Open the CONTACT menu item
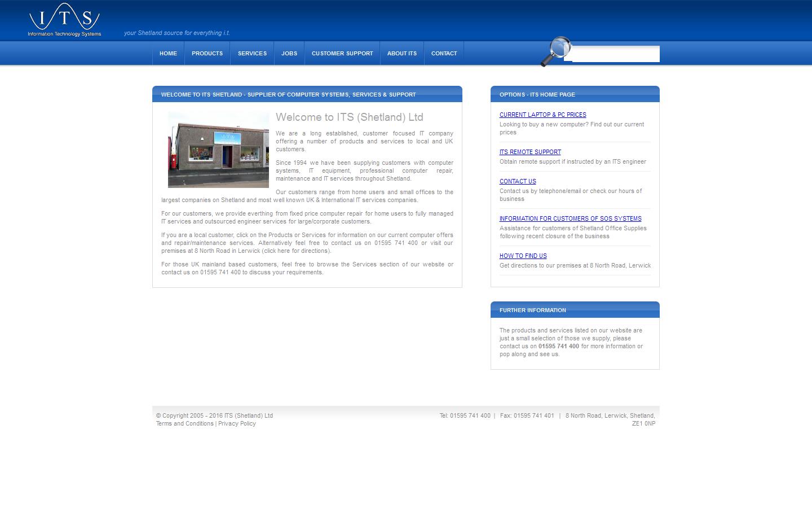Image resolution: width=812 pixels, height=508 pixels. coord(444,53)
